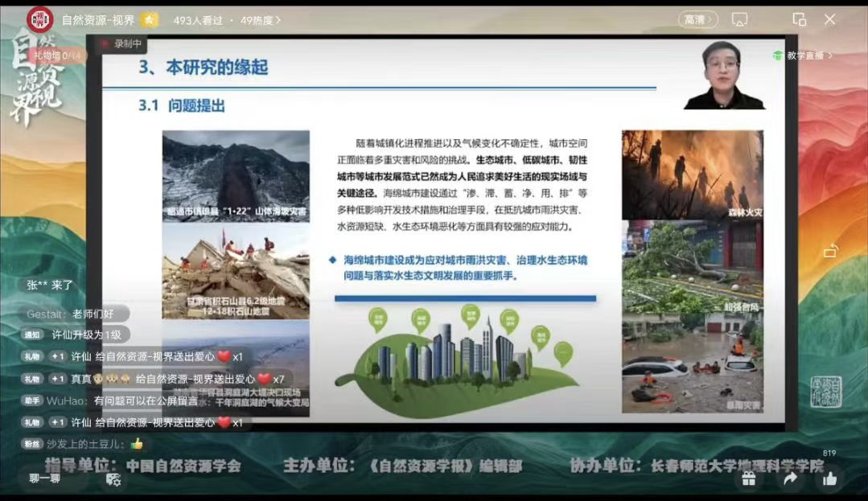Open the gift box icon

pyautogui.click(x=749, y=479)
